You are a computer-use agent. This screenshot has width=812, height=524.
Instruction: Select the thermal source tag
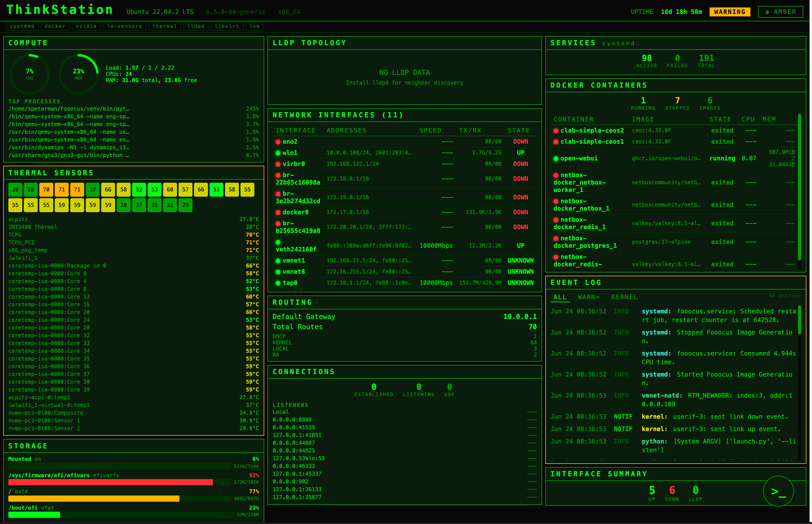pos(165,26)
